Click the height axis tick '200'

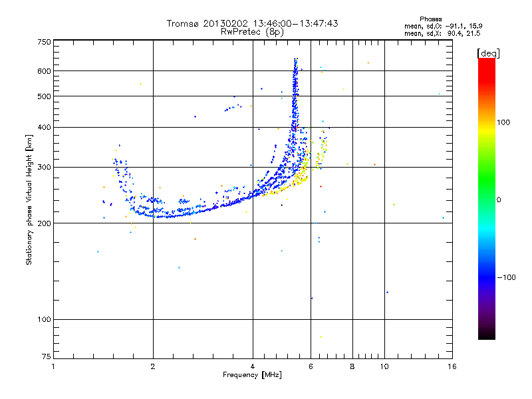tap(44, 223)
